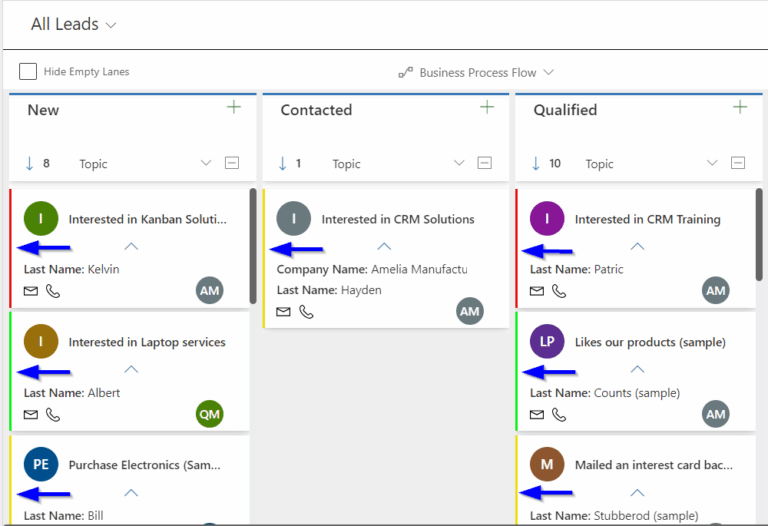Click M avatar on Mailed interest card

pos(547,464)
